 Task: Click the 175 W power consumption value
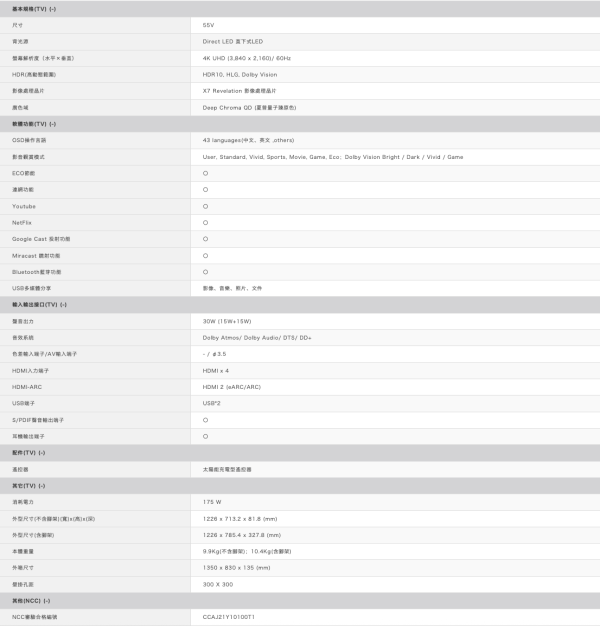tap(211, 502)
